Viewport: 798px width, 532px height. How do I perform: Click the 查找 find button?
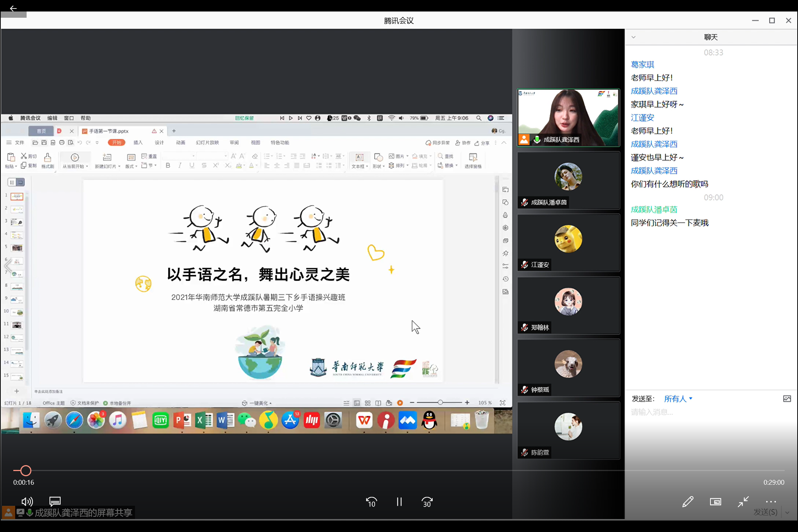[446, 156]
